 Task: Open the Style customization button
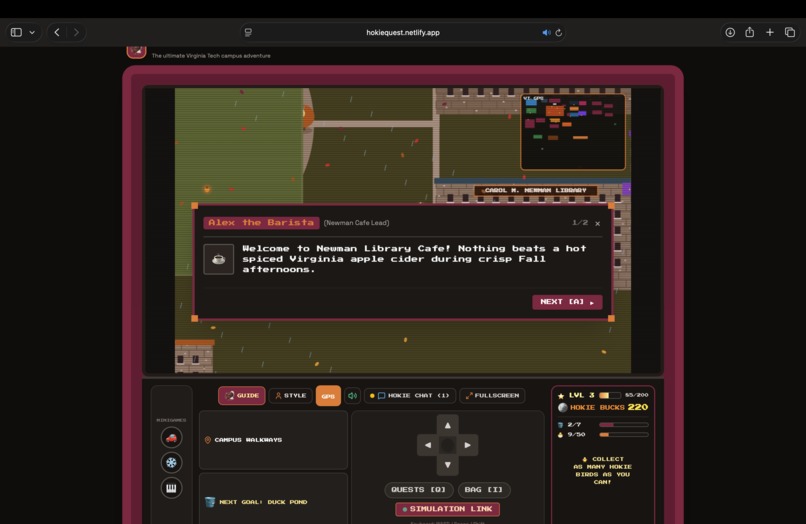coord(291,395)
